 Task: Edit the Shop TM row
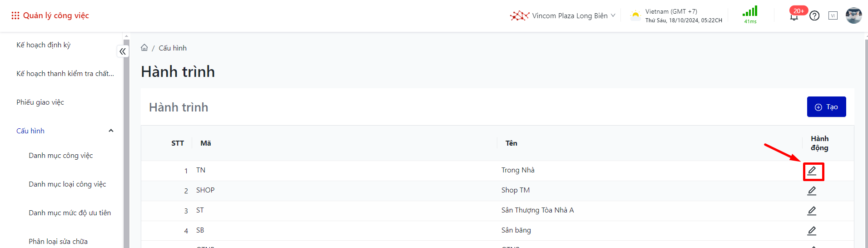[812, 191]
